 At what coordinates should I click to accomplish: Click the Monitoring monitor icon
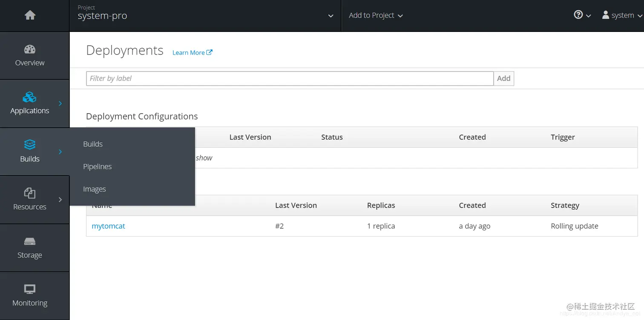coord(29,289)
